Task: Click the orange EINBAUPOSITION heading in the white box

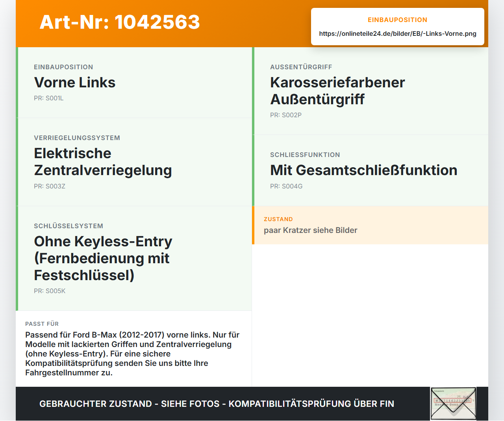Action: tap(398, 20)
